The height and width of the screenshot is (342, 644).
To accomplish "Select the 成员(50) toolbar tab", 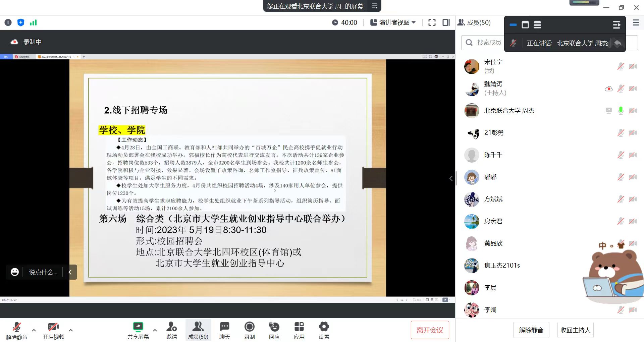I will point(198,330).
